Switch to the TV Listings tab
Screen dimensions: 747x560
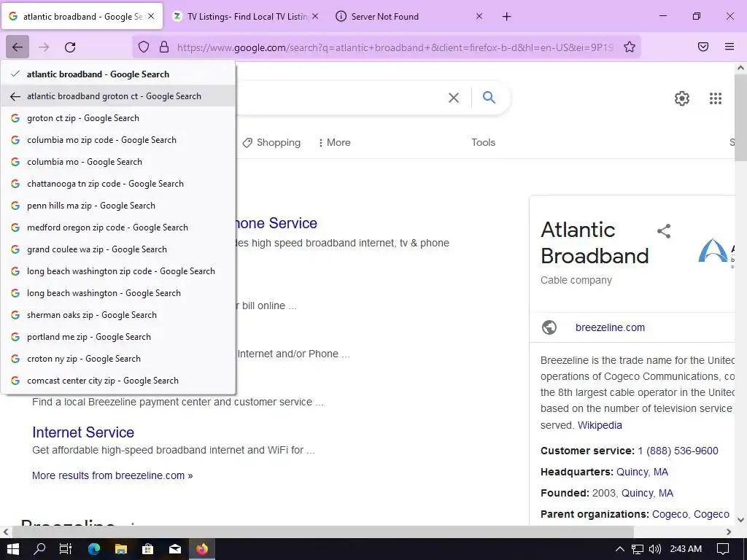click(247, 17)
